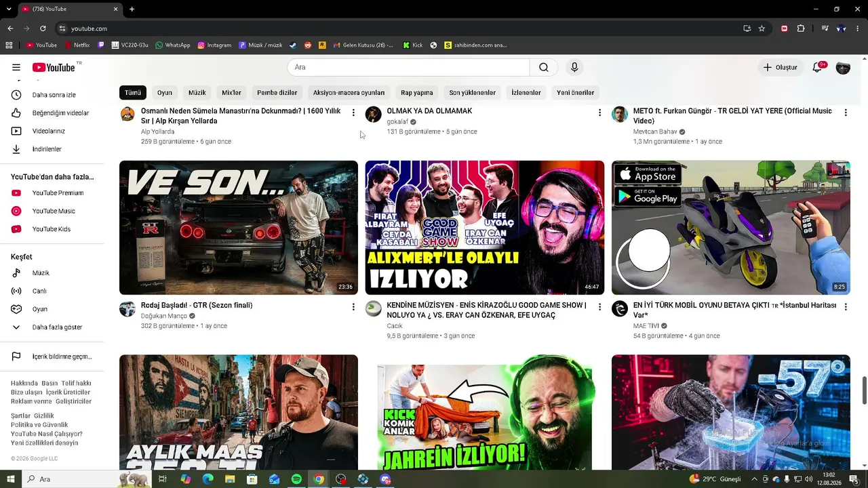Open the YouTube hamburger guide menu
868x488 pixels.
coord(16,67)
